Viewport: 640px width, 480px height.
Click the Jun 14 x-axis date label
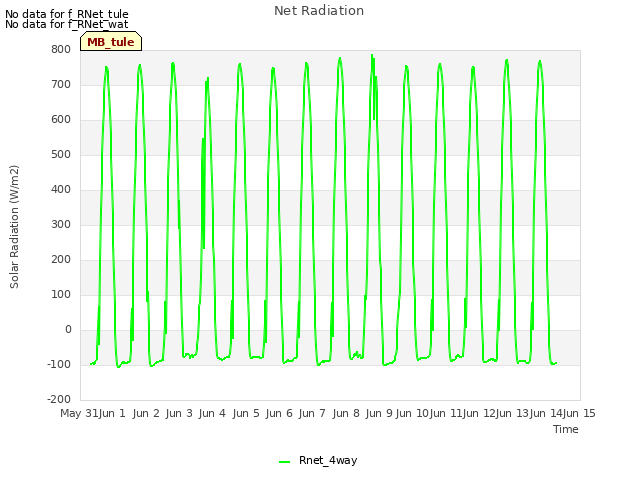546,413
